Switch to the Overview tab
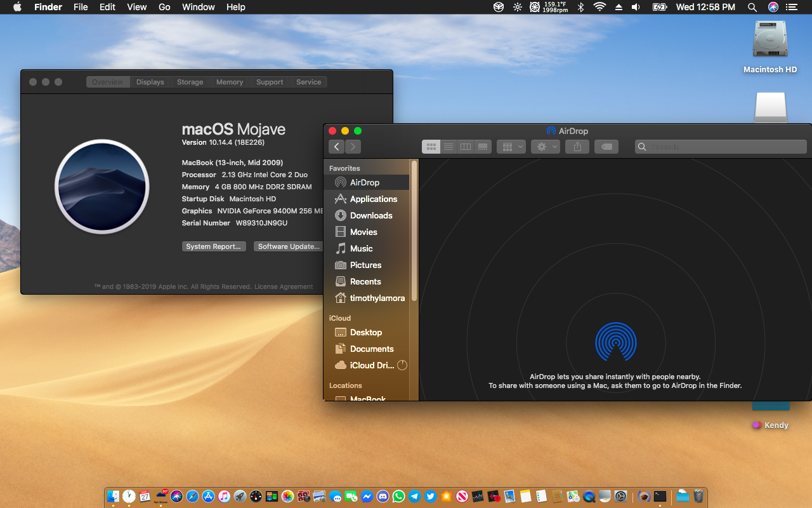This screenshot has width=812, height=508. point(108,82)
